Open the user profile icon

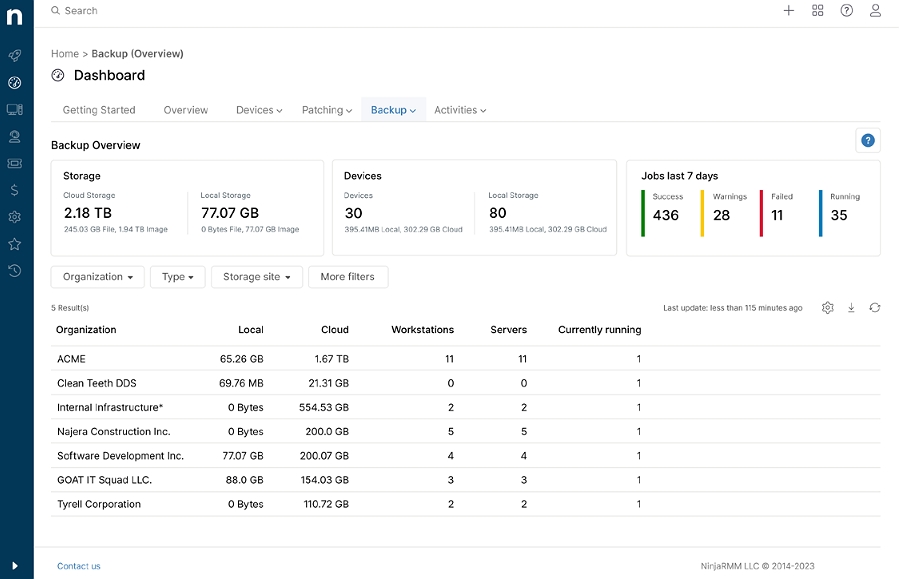(875, 10)
